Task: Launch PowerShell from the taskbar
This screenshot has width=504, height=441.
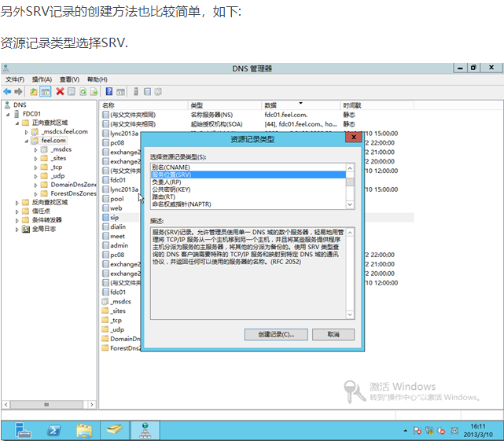Action: [x=53, y=431]
